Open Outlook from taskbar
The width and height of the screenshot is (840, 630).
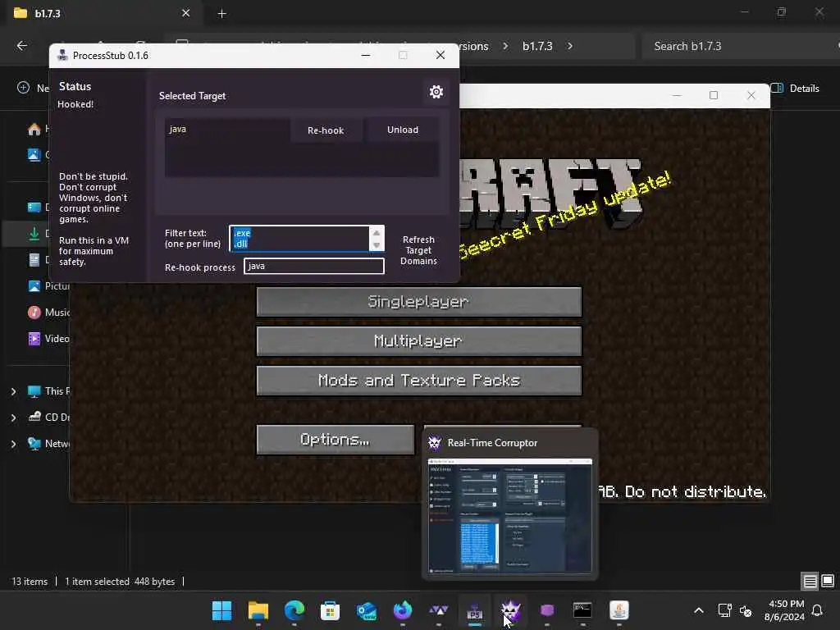tap(367, 610)
